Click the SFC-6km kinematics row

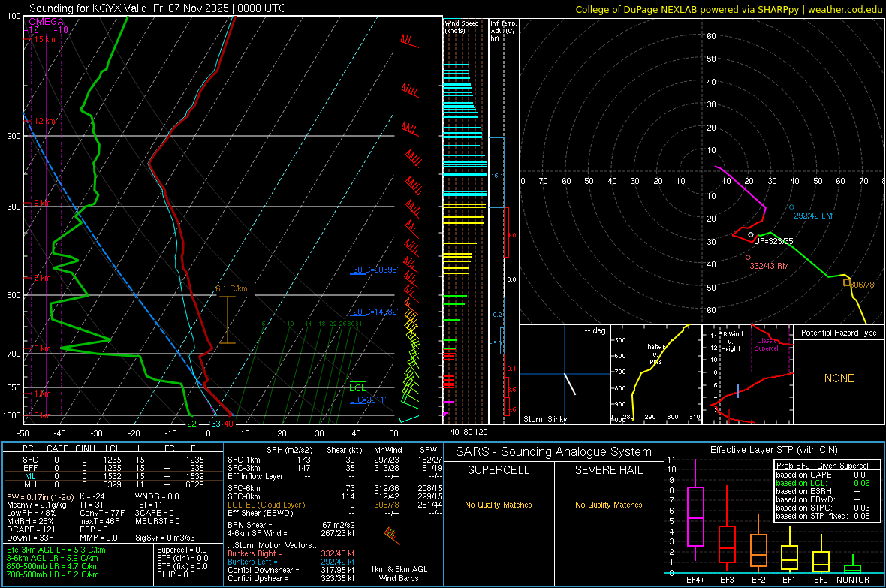tap(335, 488)
